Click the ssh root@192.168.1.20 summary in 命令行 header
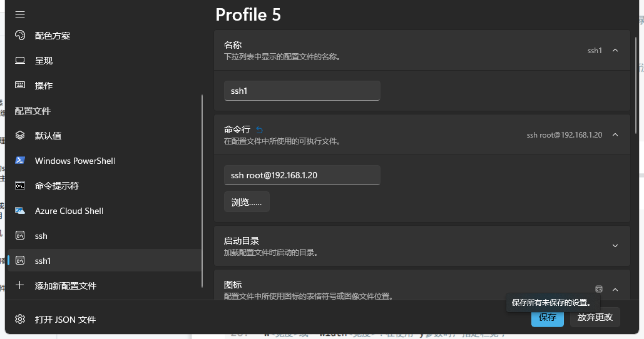 coord(565,135)
